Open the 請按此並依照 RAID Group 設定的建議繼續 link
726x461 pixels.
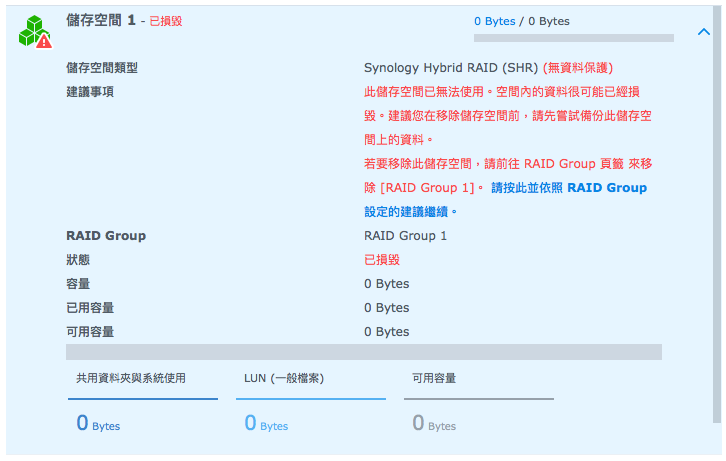[506, 199]
